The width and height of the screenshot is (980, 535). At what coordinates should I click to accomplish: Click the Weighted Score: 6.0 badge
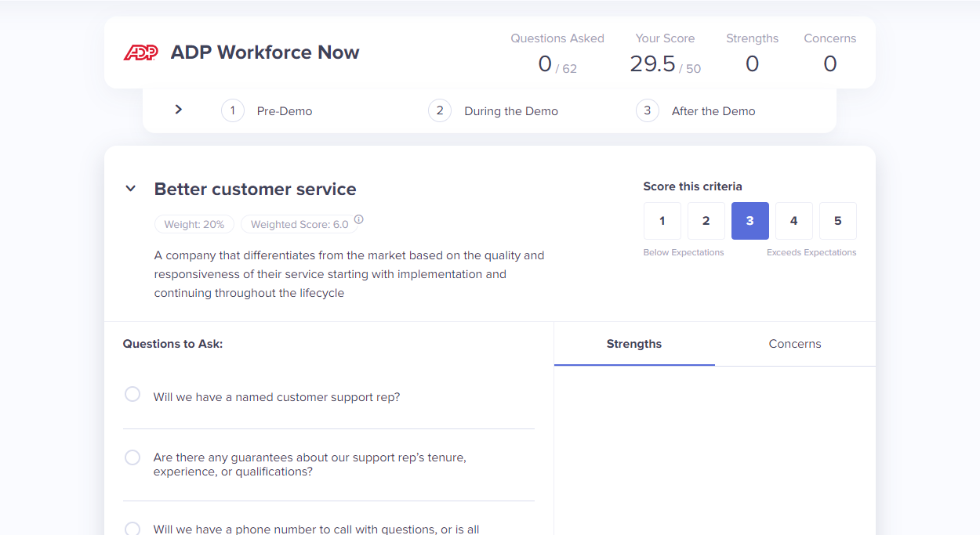(299, 224)
